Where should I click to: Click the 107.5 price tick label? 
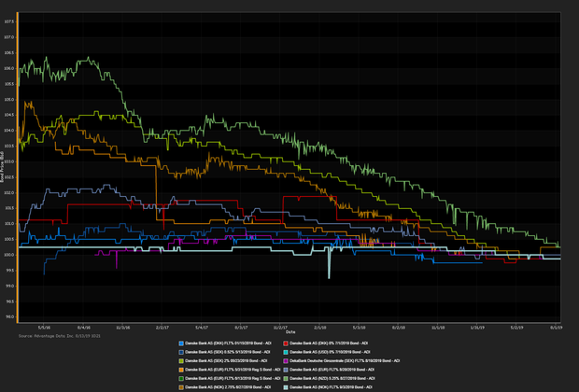click(x=9, y=21)
